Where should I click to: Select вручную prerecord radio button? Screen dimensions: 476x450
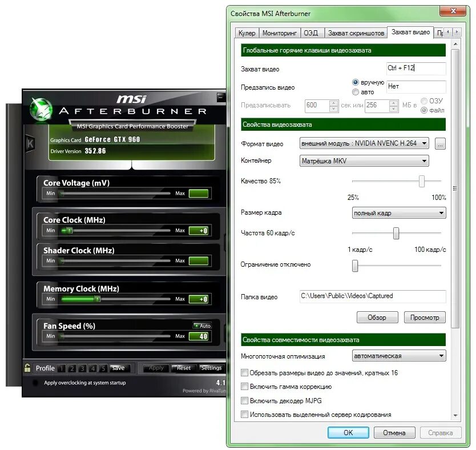(356, 82)
